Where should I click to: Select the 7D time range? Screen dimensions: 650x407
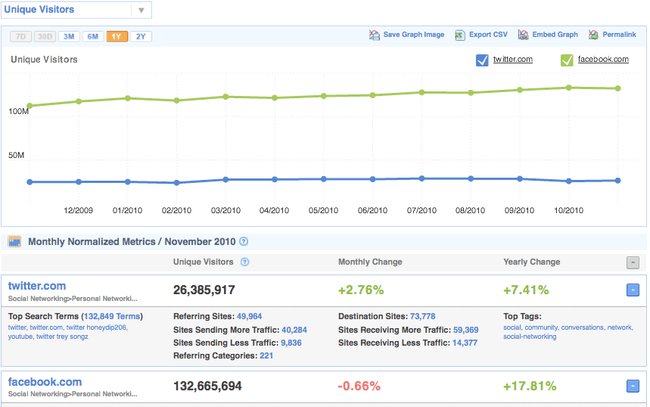[x=21, y=36]
